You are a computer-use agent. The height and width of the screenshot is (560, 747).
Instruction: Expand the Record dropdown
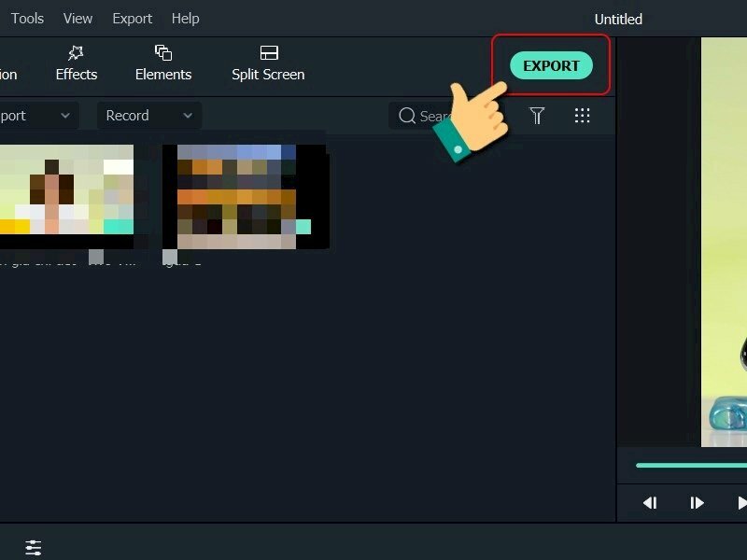149,116
